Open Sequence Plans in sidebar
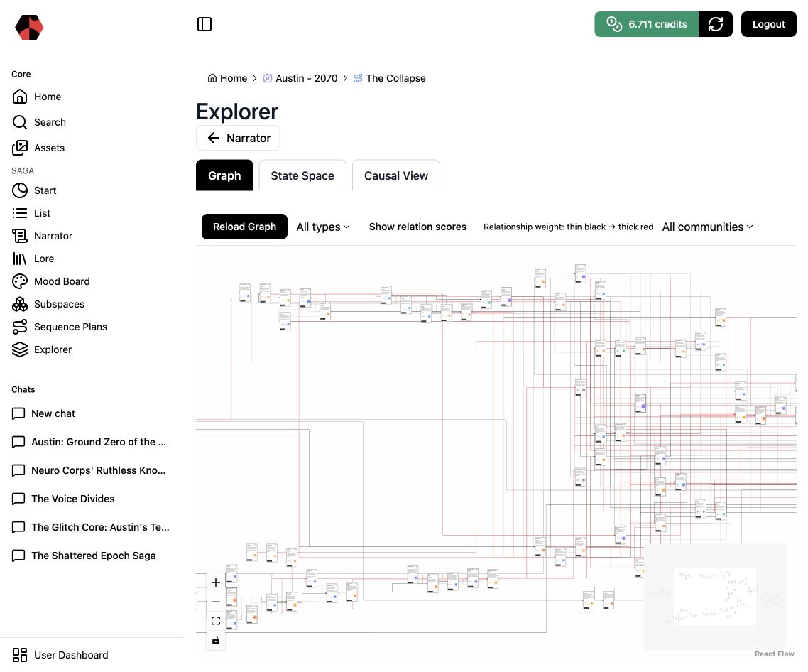Viewport: 808px width, 672px height. [x=70, y=327]
